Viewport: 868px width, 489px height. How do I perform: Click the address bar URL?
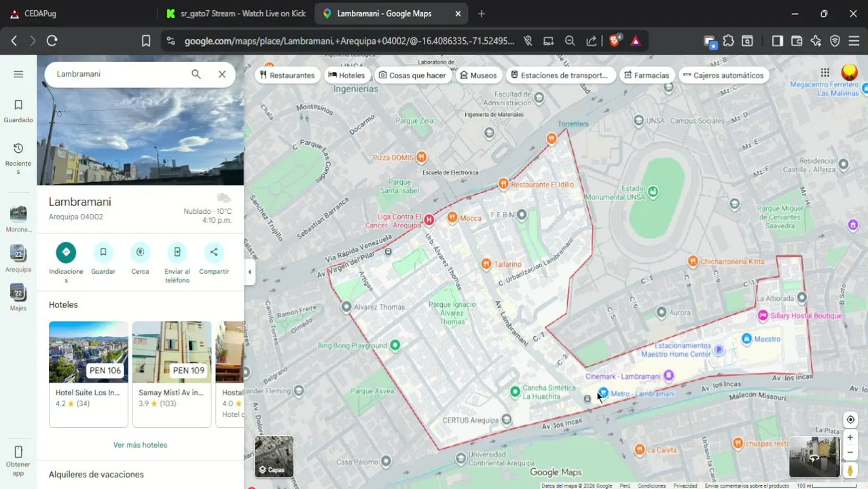click(x=349, y=41)
